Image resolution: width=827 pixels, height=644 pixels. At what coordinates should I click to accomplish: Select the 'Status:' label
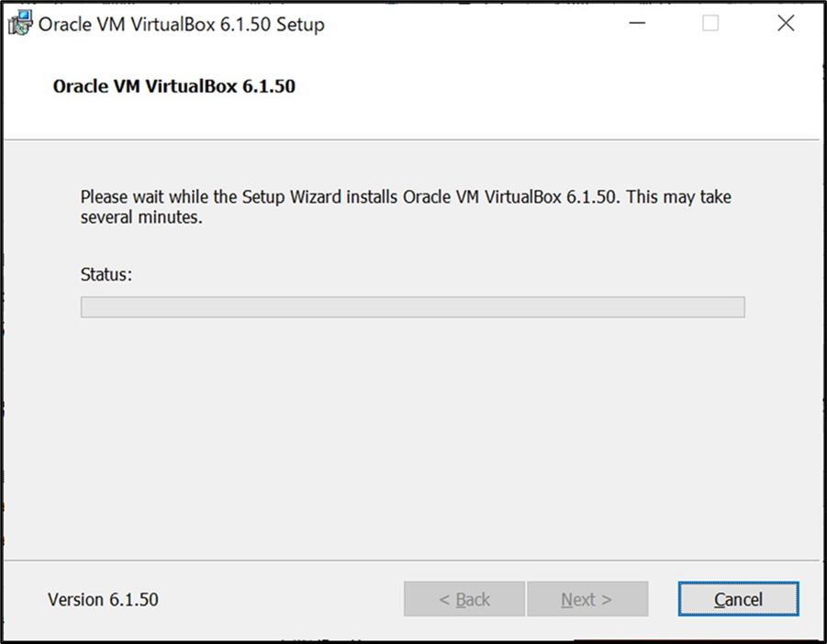click(x=106, y=274)
